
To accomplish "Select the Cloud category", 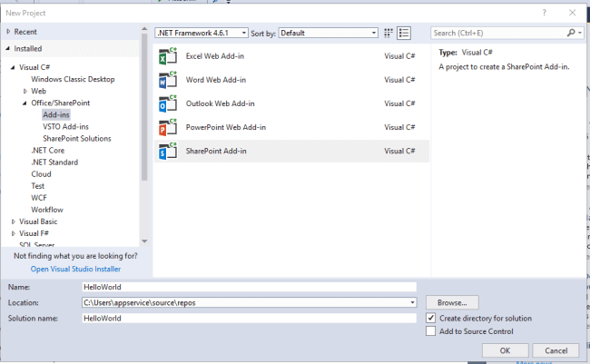I will point(41,174).
